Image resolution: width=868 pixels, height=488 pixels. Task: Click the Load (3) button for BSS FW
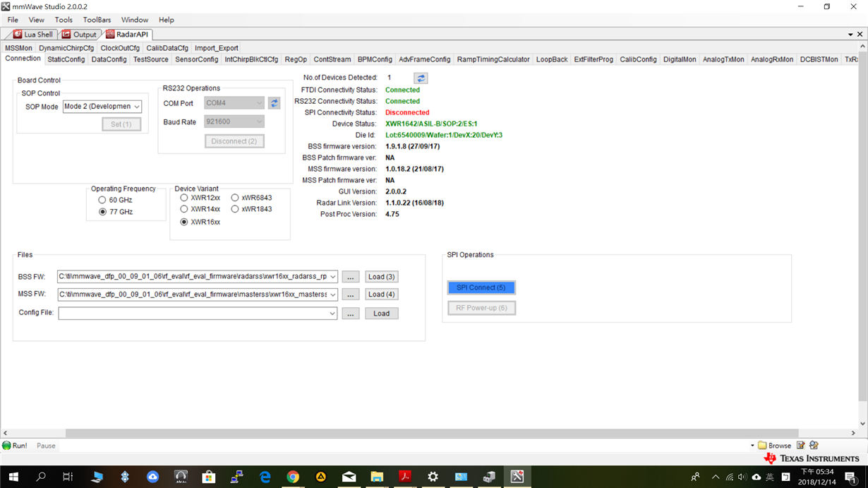382,277
